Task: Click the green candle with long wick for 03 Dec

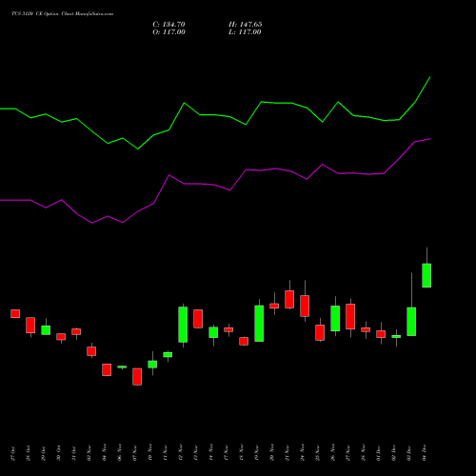Action: point(411,321)
